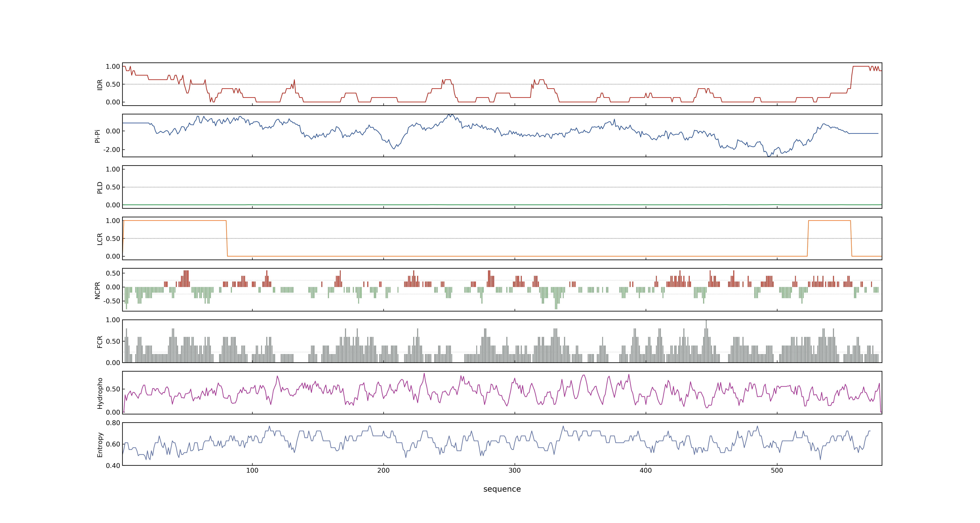Screen dimensions: 980x523
Task: Click the "0.50" tick on the PLD axis
Action: [x=113, y=187]
